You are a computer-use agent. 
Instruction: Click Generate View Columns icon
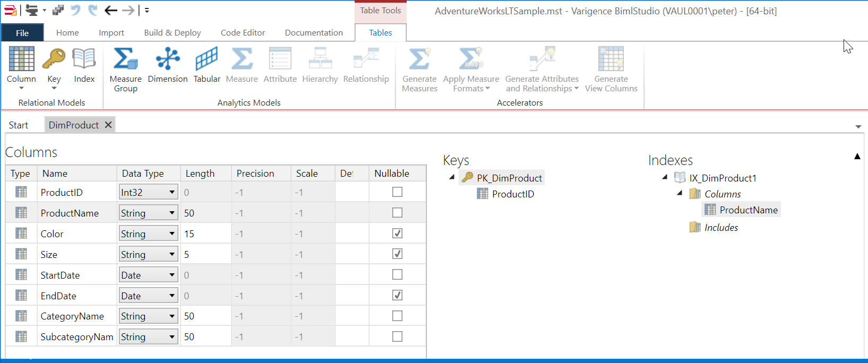coord(611,59)
